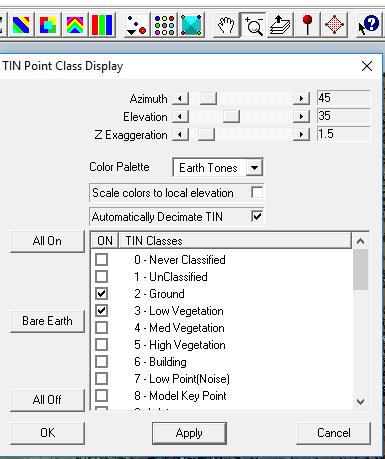Activate the zoom magnifier tool

tap(253, 25)
